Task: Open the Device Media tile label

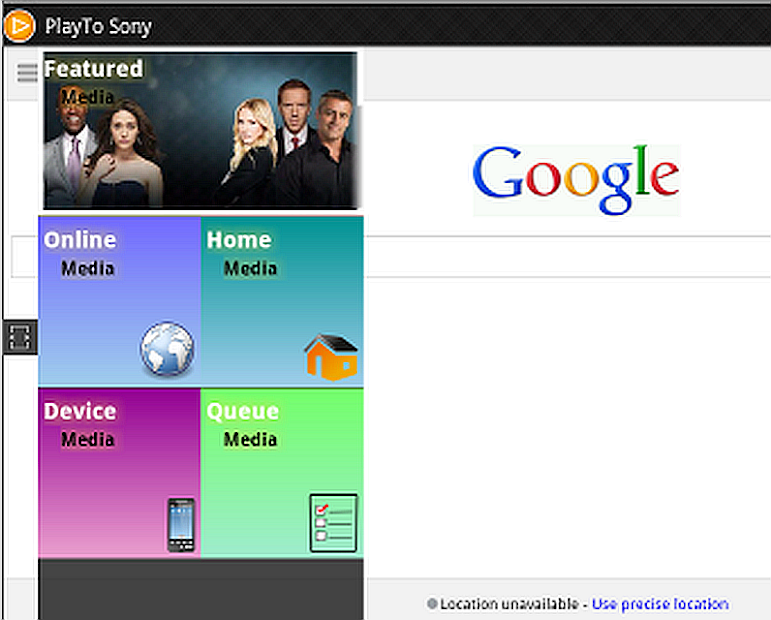Action: pyautogui.click(x=80, y=423)
